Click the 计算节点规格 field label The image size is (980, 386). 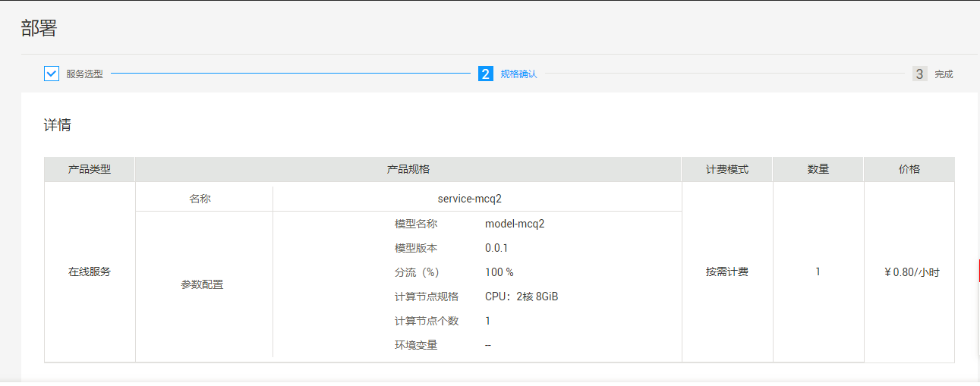427,297
